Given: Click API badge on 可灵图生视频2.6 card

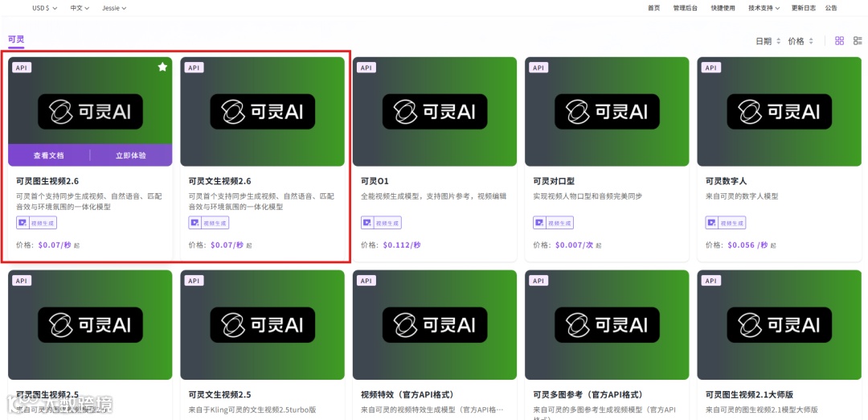Looking at the screenshot, I should (22, 68).
